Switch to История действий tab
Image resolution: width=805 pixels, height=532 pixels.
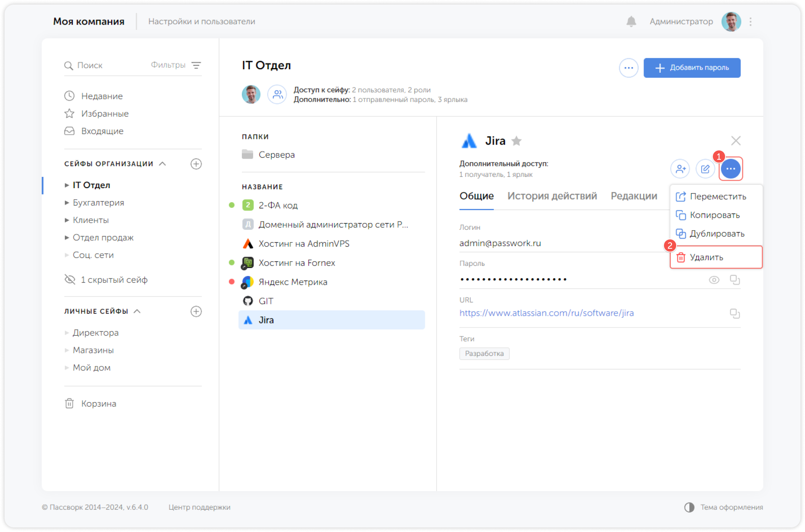(x=552, y=196)
